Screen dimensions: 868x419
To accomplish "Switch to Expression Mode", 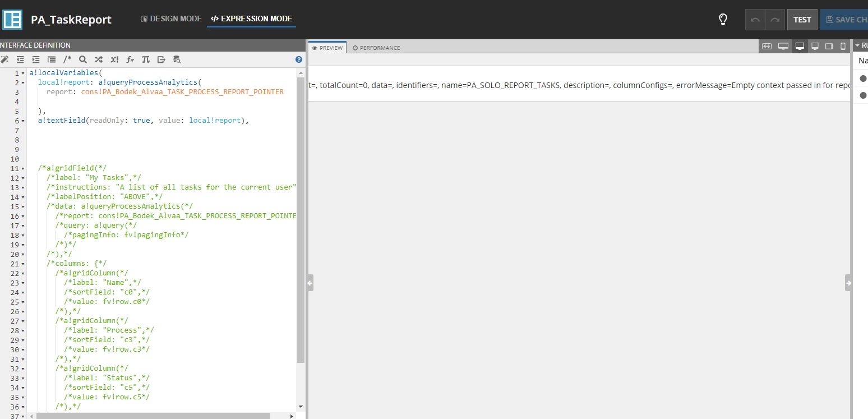I will (251, 19).
